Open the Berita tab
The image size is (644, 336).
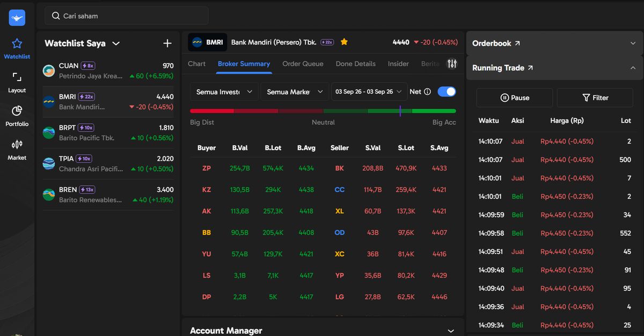point(430,64)
